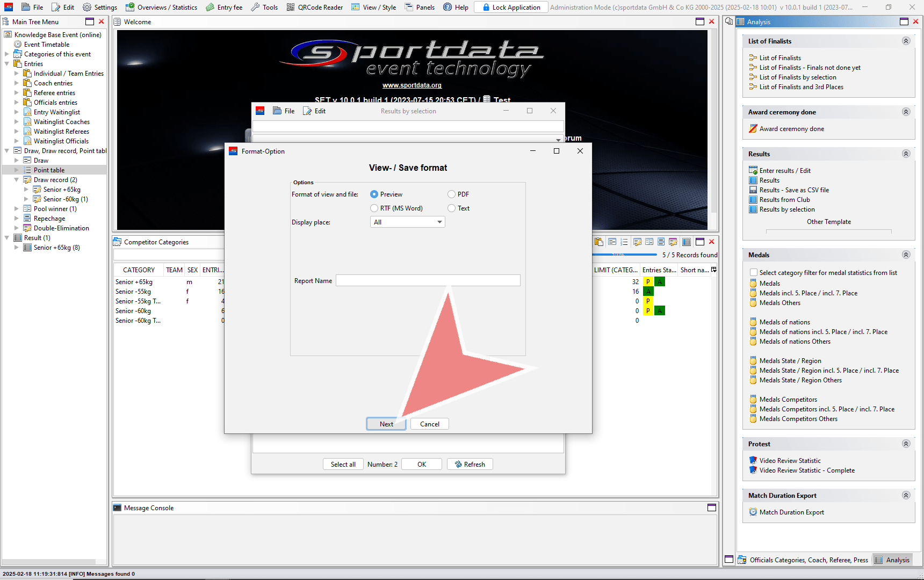The height and width of the screenshot is (580, 924).
Task: Switch to the Analysis tab at bottom
Action: pyautogui.click(x=892, y=560)
